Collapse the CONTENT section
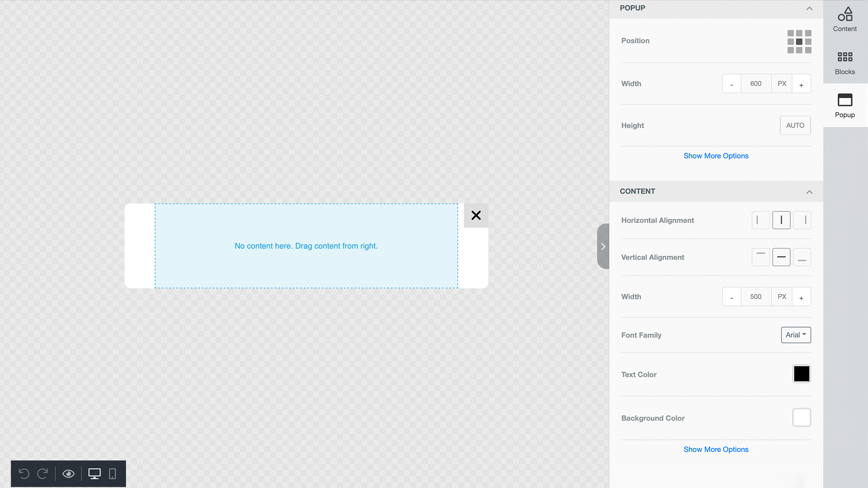 [x=810, y=191]
